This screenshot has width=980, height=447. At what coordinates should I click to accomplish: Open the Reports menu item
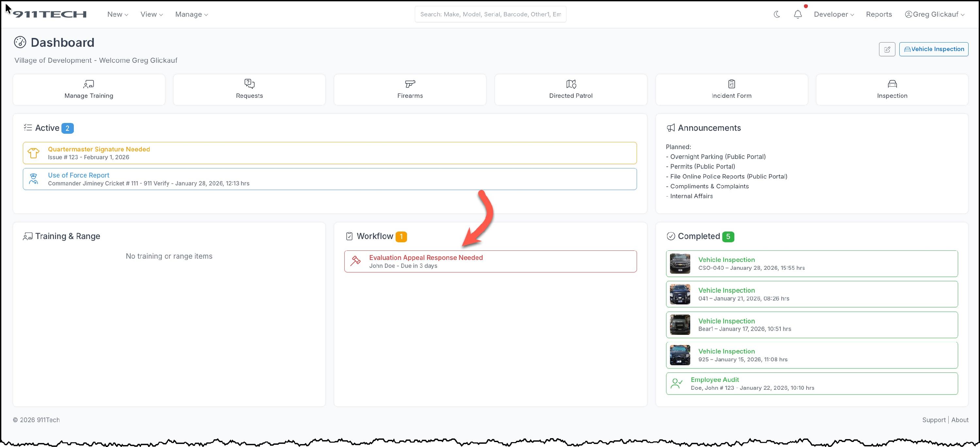pyautogui.click(x=878, y=14)
